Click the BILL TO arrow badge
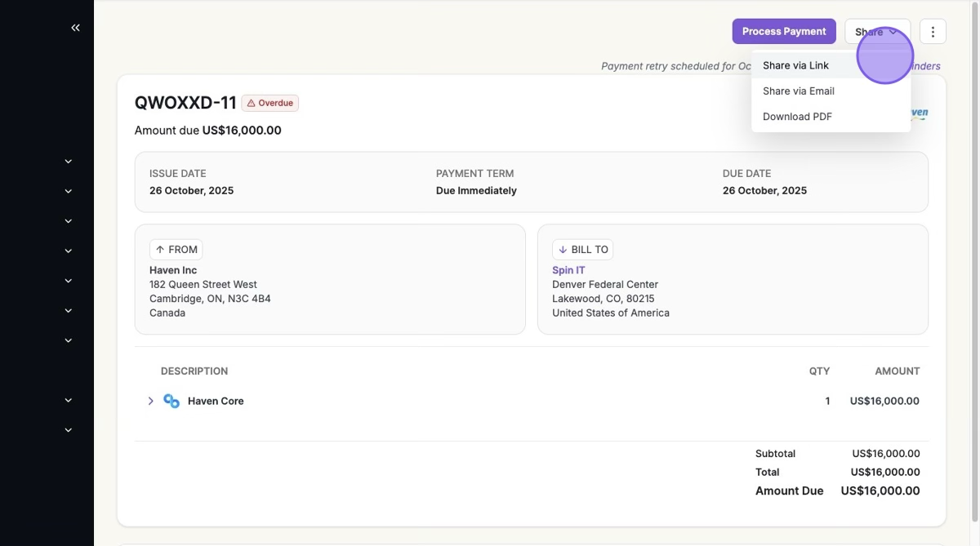 click(582, 250)
